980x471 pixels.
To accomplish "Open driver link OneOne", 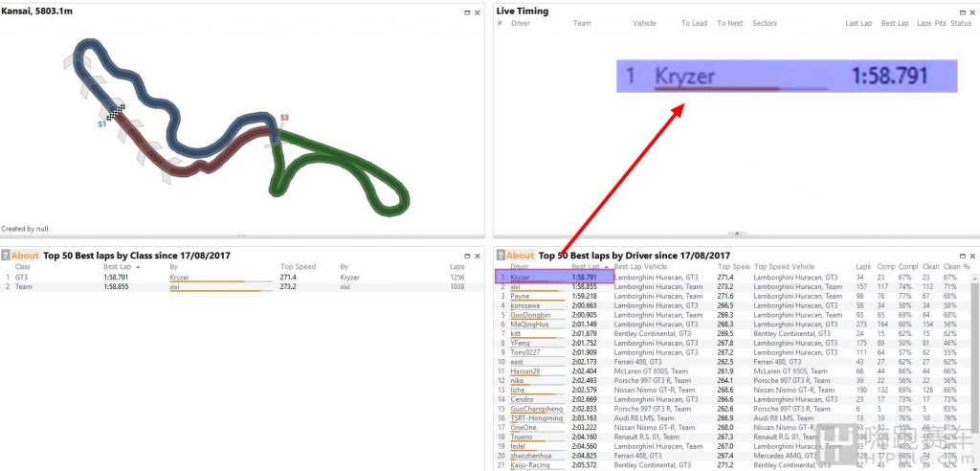I will coord(523,427).
